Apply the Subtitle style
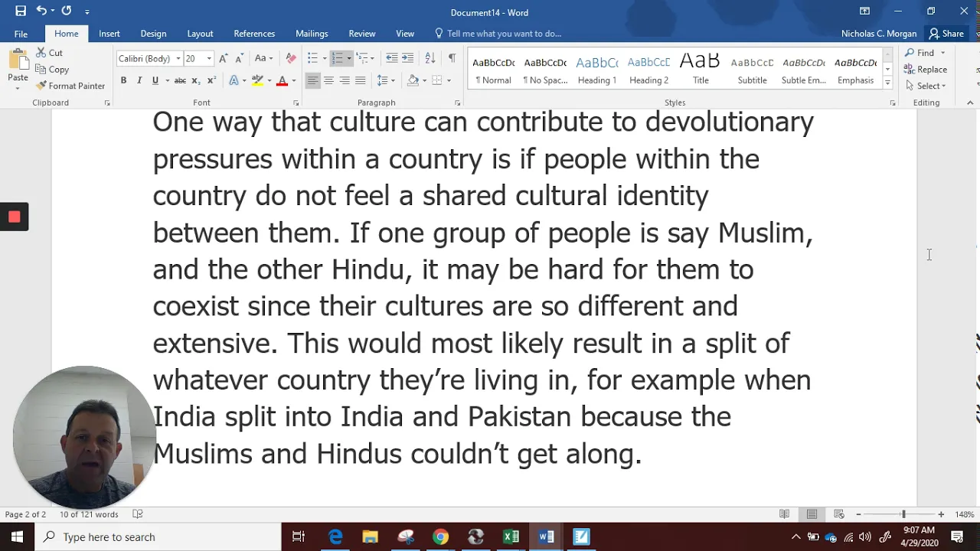The image size is (980, 551). [752, 70]
